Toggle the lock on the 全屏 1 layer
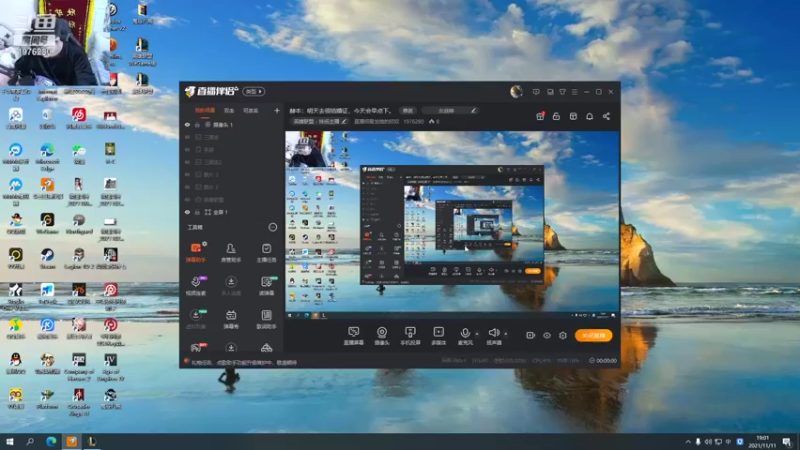Screen dimensions: 800x450 point(197,212)
